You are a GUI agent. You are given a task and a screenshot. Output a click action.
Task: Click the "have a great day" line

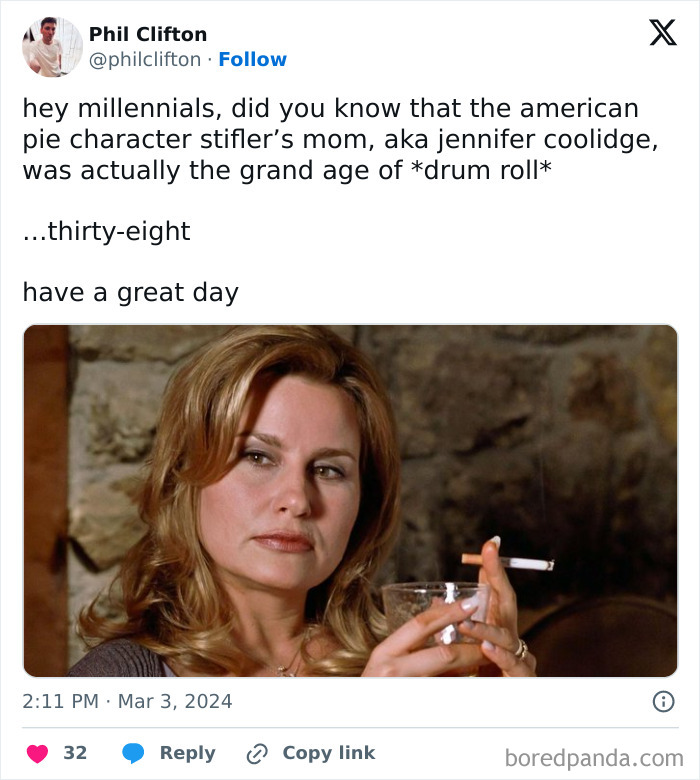130,293
